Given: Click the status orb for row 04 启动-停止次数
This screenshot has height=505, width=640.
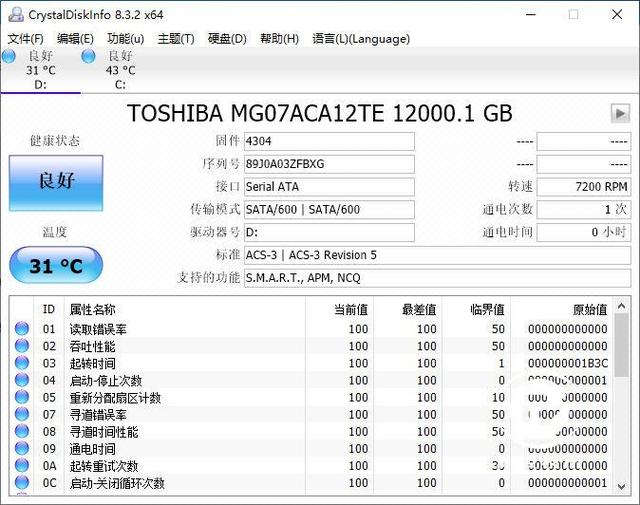Looking at the screenshot, I should click(22, 380).
